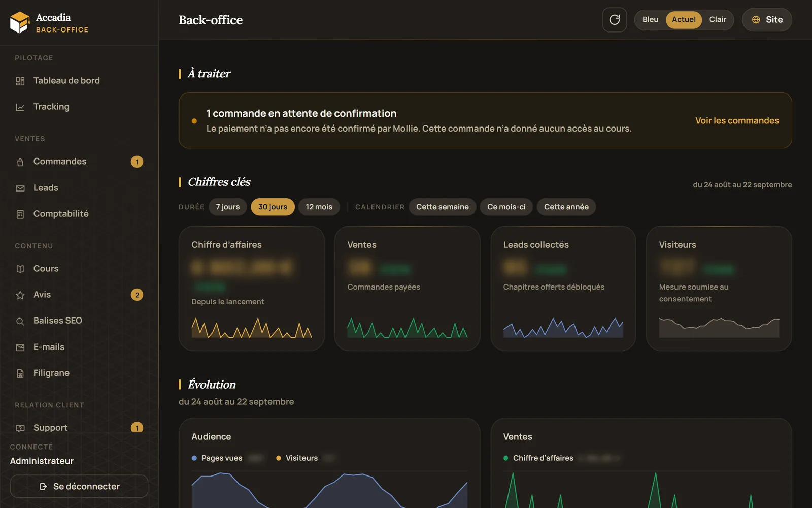Click the Balises SEO magnifier icon
The height and width of the screenshot is (508, 812).
[x=20, y=321]
